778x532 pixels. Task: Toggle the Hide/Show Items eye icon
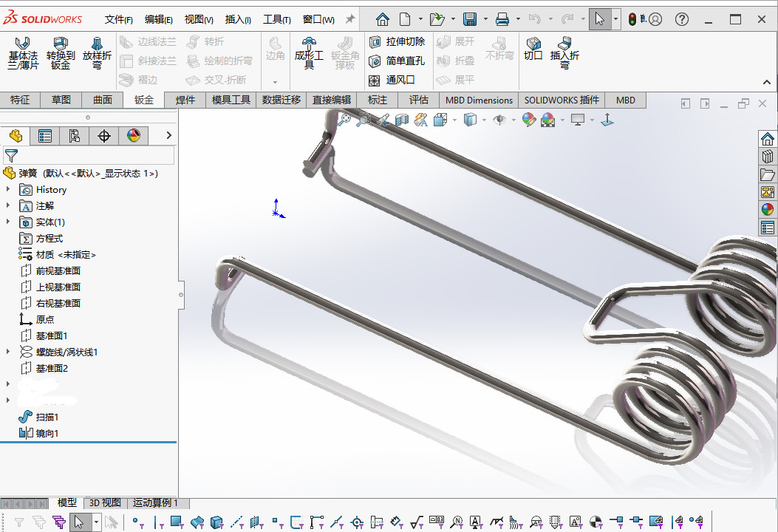click(x=499, y=120)
